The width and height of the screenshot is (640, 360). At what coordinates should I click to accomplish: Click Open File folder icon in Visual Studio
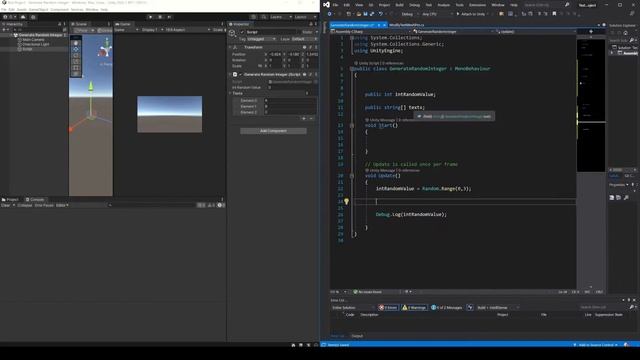pyautogui.click(x=358, y=14)
